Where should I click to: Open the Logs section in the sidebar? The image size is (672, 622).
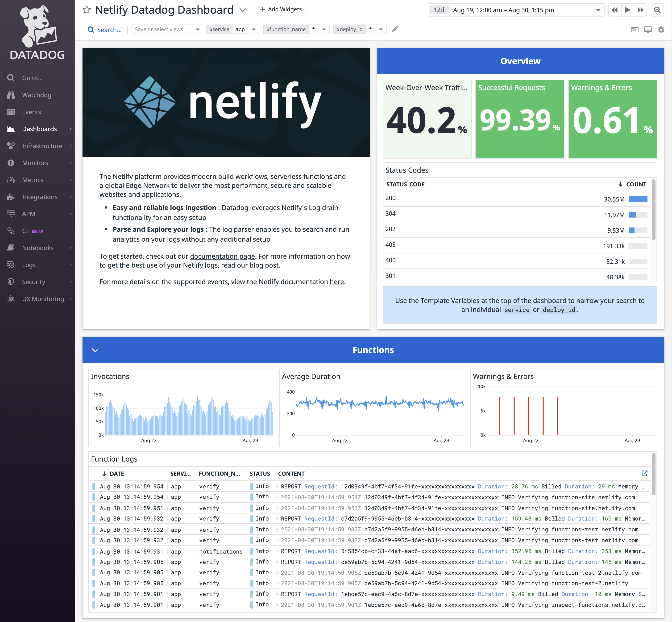pyautogui.click(x=29, y=265)
